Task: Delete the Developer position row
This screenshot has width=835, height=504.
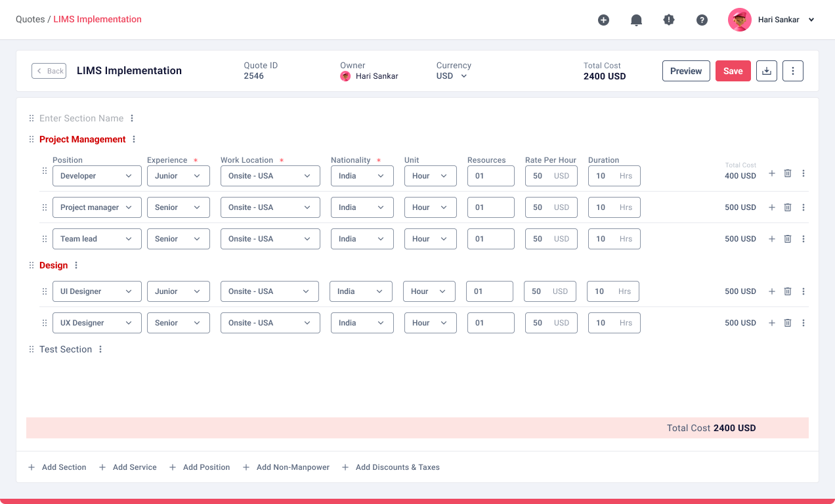Action: (x=788, y=173)
